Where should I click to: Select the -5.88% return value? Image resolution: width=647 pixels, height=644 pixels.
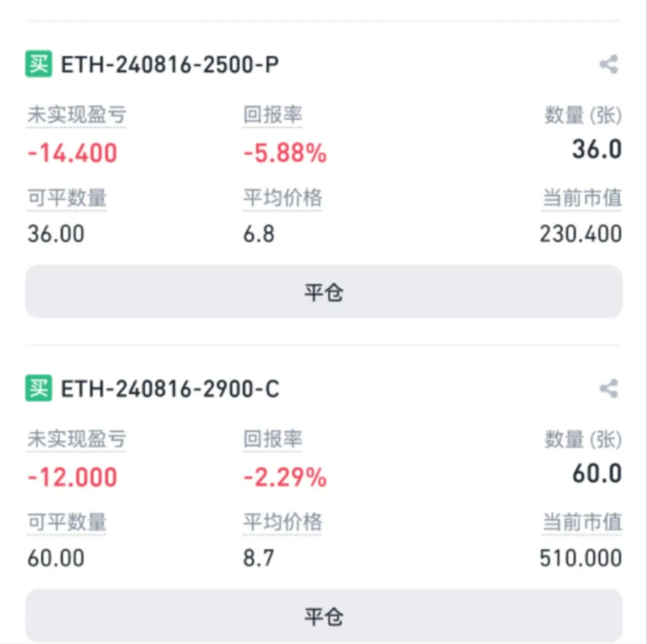tap(285, 153)
